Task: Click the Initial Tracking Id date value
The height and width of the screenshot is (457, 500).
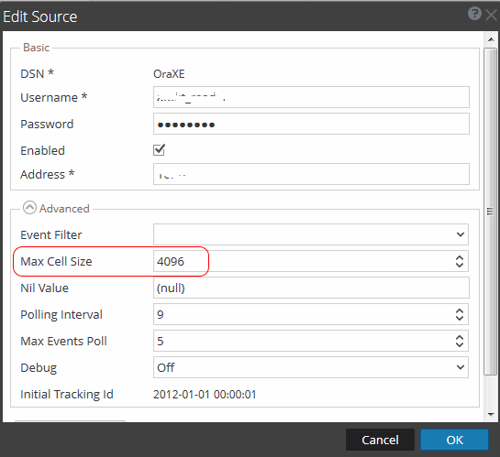Action: tap(205, 394)
